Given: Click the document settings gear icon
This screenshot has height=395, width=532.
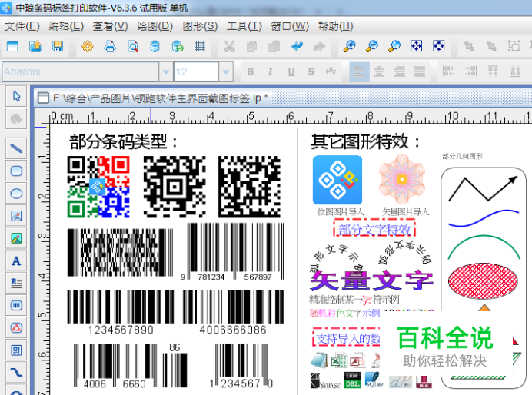Looking at the screenshot, I should 88,47.
